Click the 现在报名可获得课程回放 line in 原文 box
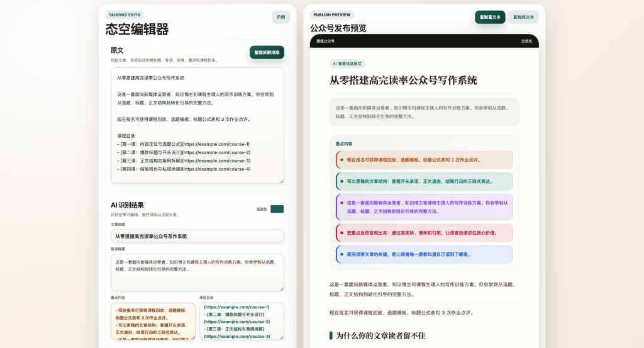Image resolution: width=644 pixels, height=348 pixels. (x=184, y=120)
